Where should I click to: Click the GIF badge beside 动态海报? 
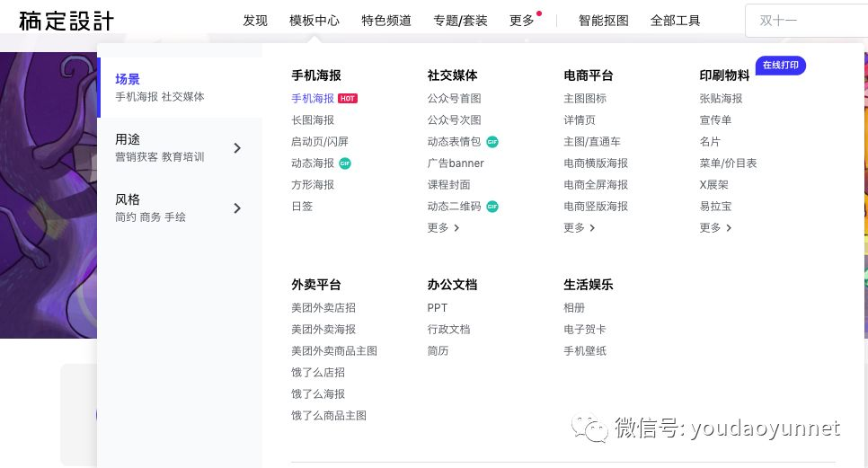(x=345, y=163)
